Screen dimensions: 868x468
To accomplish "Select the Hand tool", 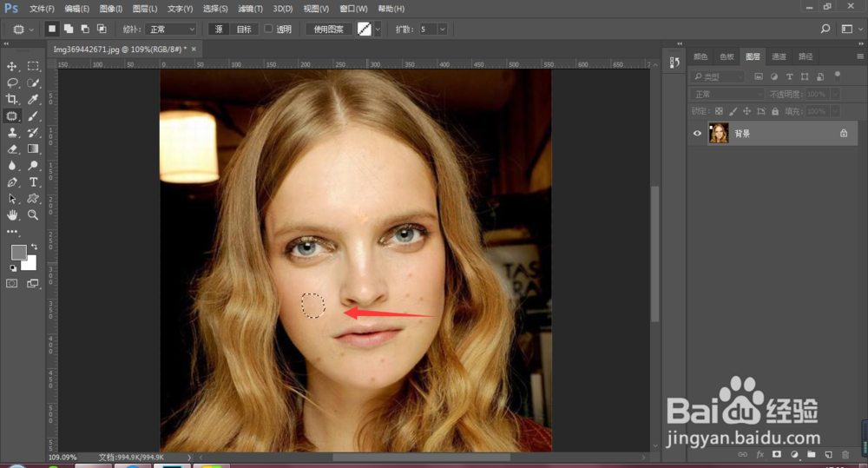I will [x=11, y=214].
